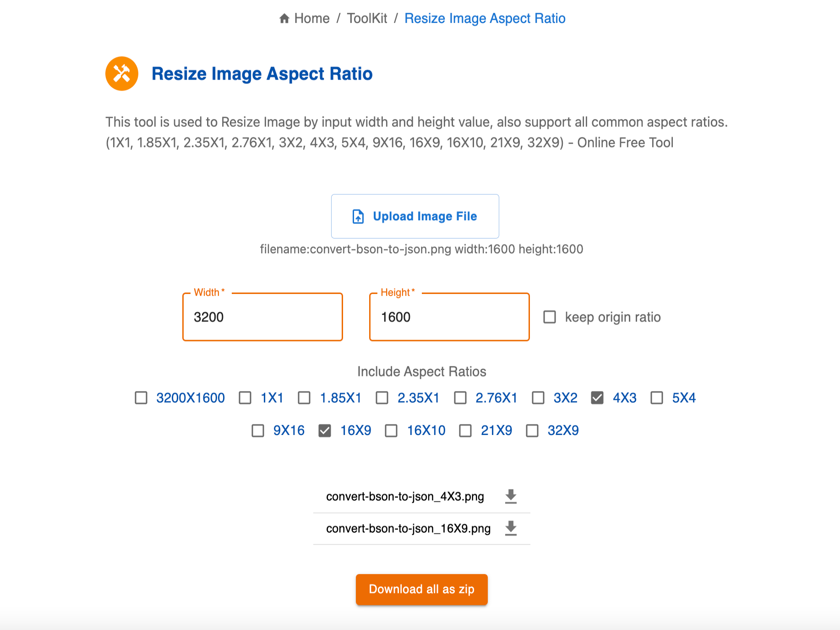The image size is (840, 630).
Task: Open the ToolKit breadcrumb link
Action: click(366, 18)
